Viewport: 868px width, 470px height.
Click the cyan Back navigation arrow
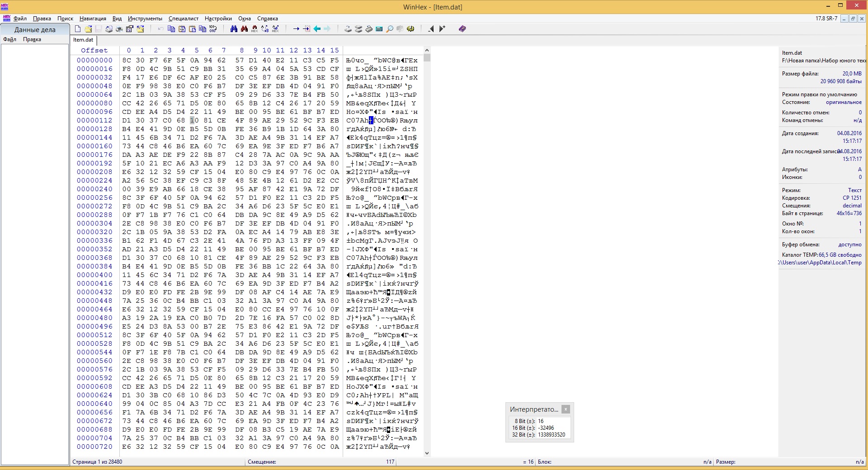[317, 28]
